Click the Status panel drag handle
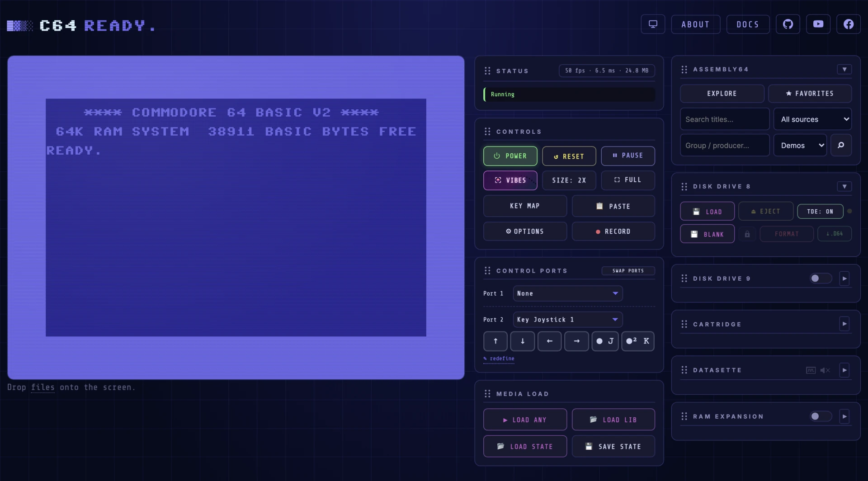The height and width of the screenshot is (481, 868). tap(487, 71)
